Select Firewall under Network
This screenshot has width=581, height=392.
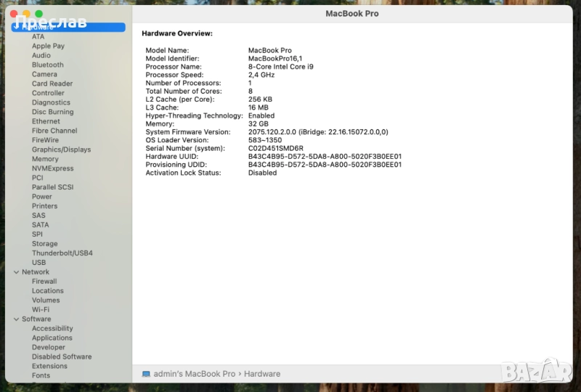[x=44, y=282]
